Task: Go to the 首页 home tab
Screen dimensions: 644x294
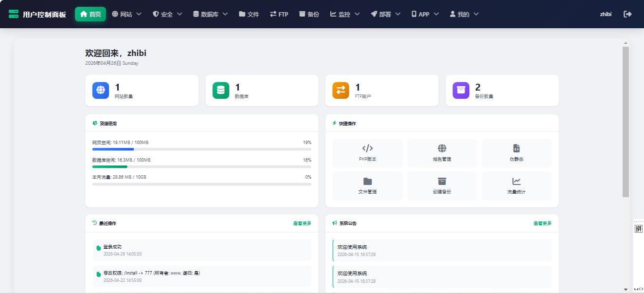Action: click(x=90, y=14)
